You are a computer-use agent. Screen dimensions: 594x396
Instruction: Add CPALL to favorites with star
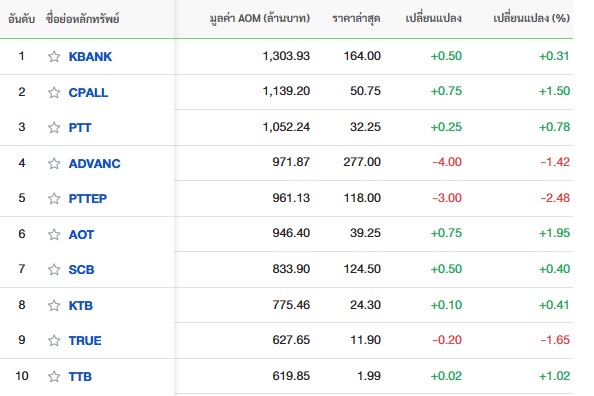54,92
